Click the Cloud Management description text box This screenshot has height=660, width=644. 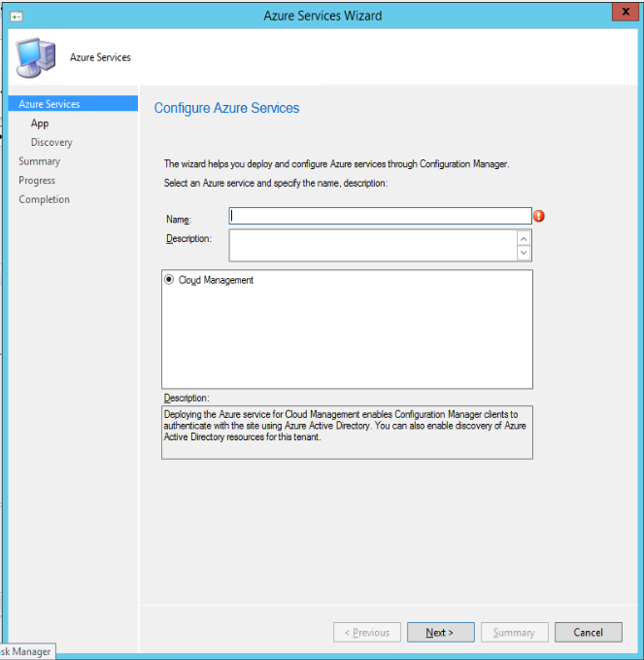point(347,433)
